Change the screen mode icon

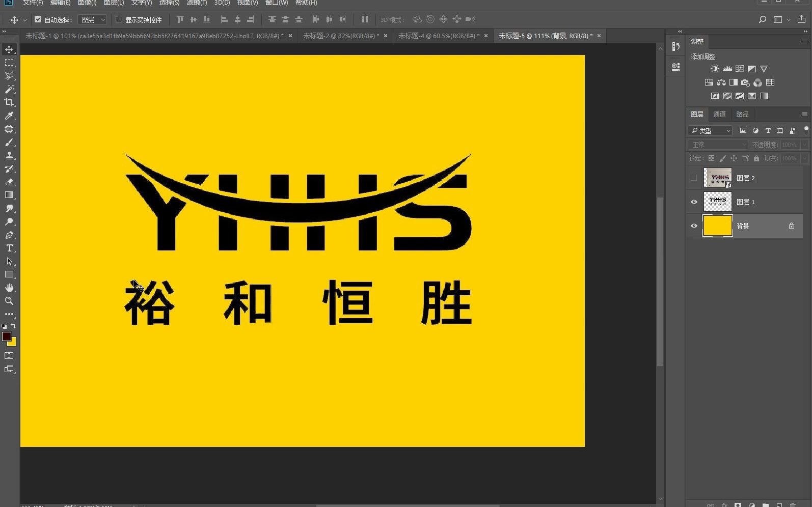pos(9,369)
